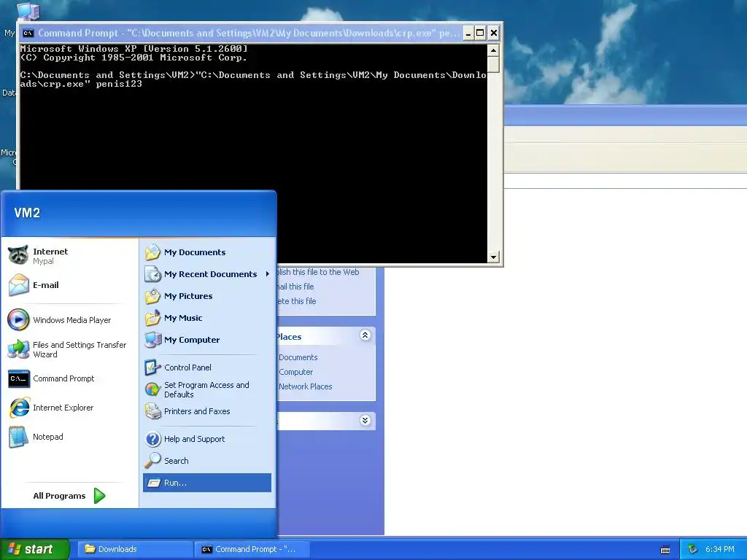Expand the Details panel chevron

tap(365, 421)
